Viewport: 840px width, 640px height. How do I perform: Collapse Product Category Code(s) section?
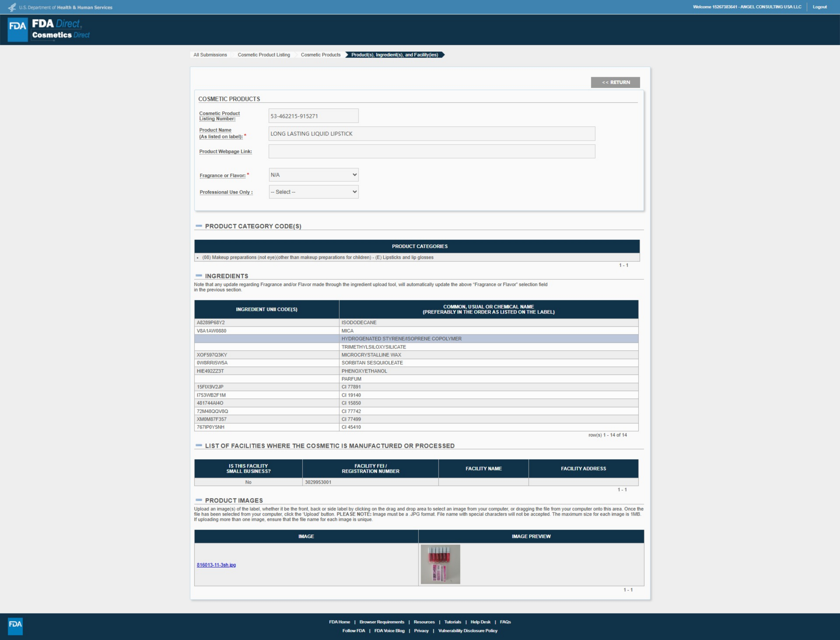(x=199, y=226)
